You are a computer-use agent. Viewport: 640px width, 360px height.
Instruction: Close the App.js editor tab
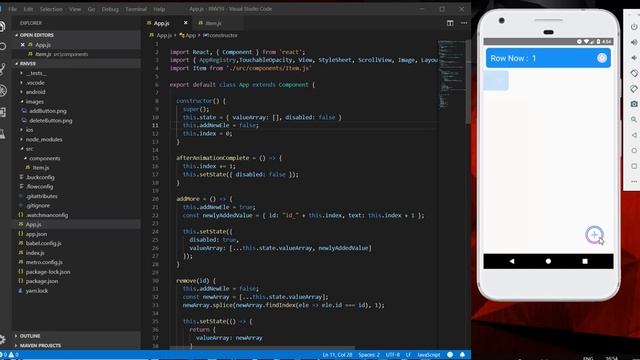pos(185,23)
